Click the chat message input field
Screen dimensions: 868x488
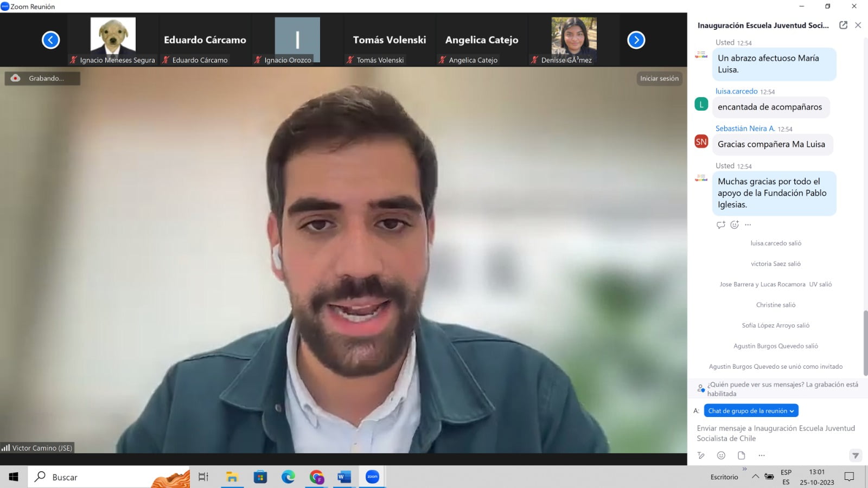pos(776,433)
